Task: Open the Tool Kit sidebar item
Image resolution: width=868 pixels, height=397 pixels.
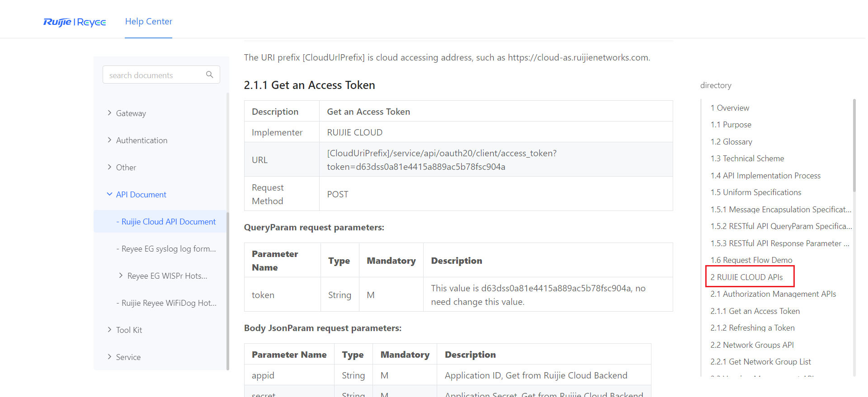Action: click(129, 330)
